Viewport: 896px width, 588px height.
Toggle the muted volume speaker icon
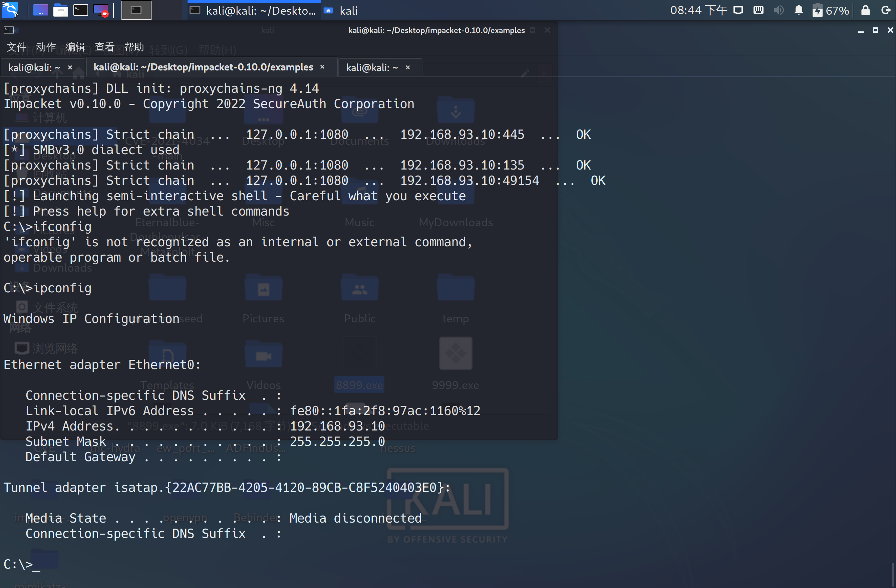[x=779, y=10]
